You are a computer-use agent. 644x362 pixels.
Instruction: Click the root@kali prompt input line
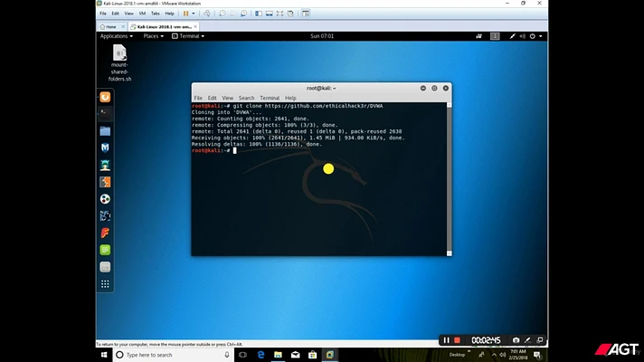coord(318,151)
